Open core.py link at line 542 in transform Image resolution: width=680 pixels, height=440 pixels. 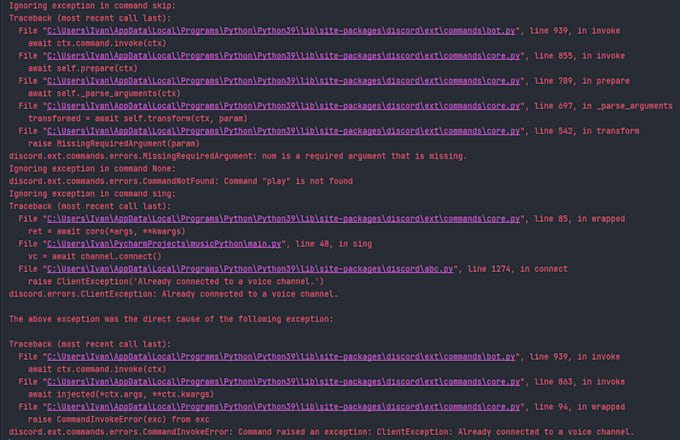click(283, 131)
